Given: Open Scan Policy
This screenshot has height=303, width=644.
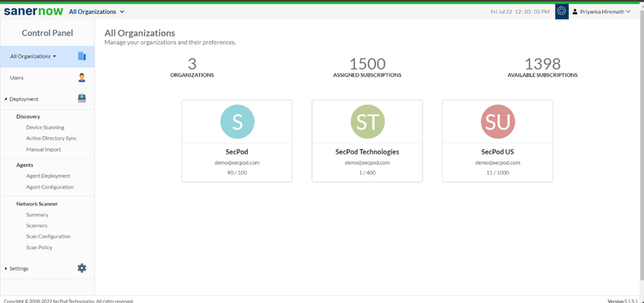Looking at the screenshot, I should pos(39,248).
